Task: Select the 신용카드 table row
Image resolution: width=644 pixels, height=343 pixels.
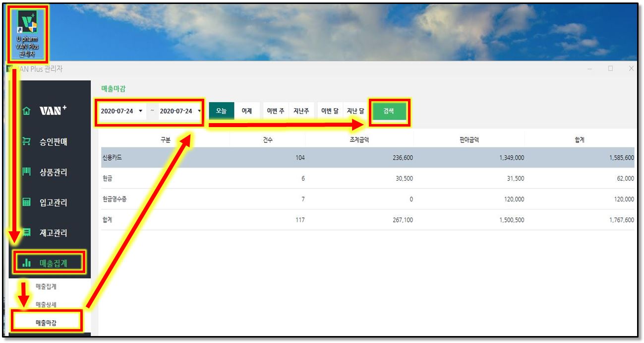Action: click(367, 158)
